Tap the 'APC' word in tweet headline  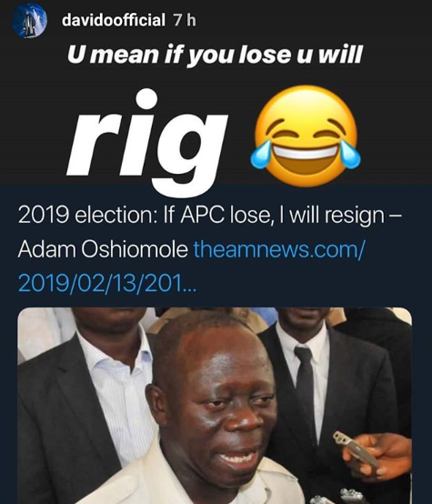tap(202, 215)
